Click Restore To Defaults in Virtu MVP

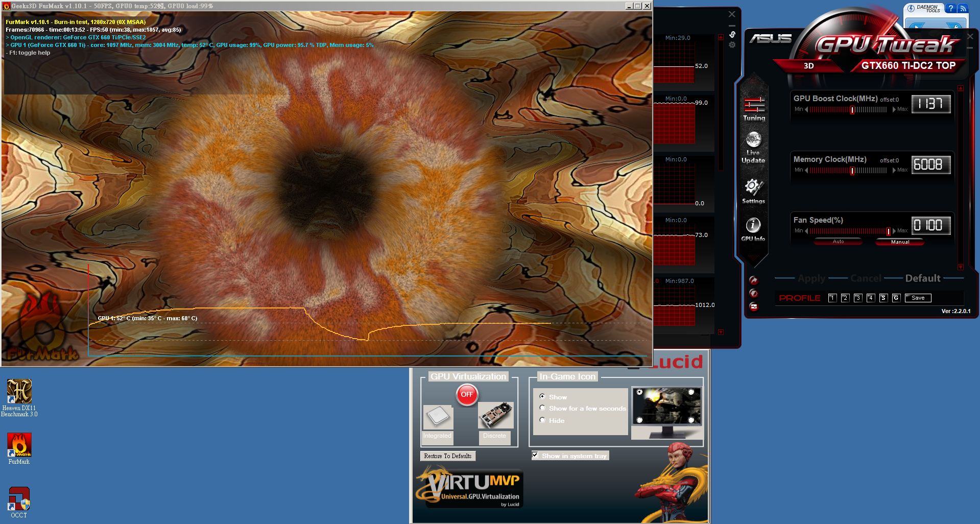tap(448, 456)
